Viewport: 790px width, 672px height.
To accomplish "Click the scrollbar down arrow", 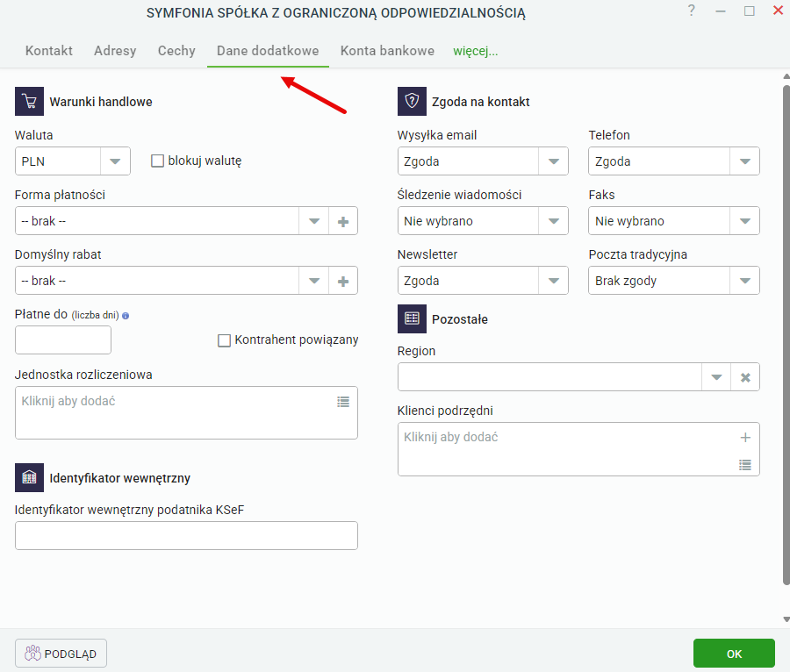I will tap(786, 619).
